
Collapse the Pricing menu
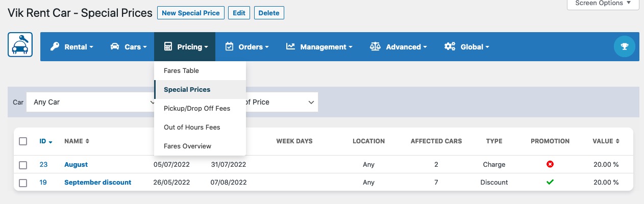click(185, 46)
